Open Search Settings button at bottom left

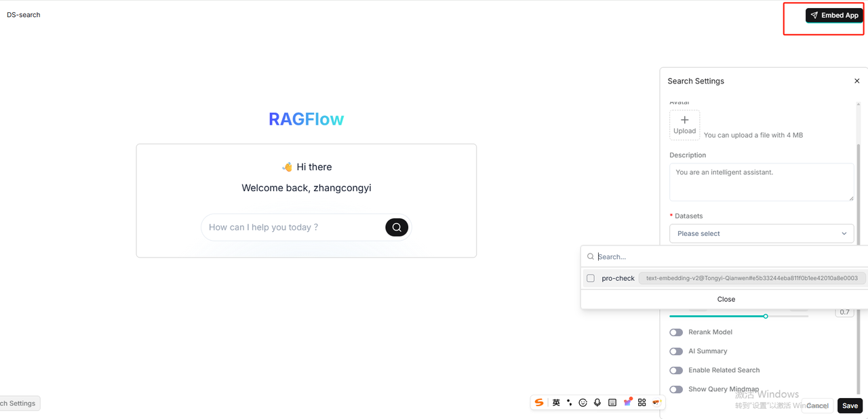tap(19, 403)
